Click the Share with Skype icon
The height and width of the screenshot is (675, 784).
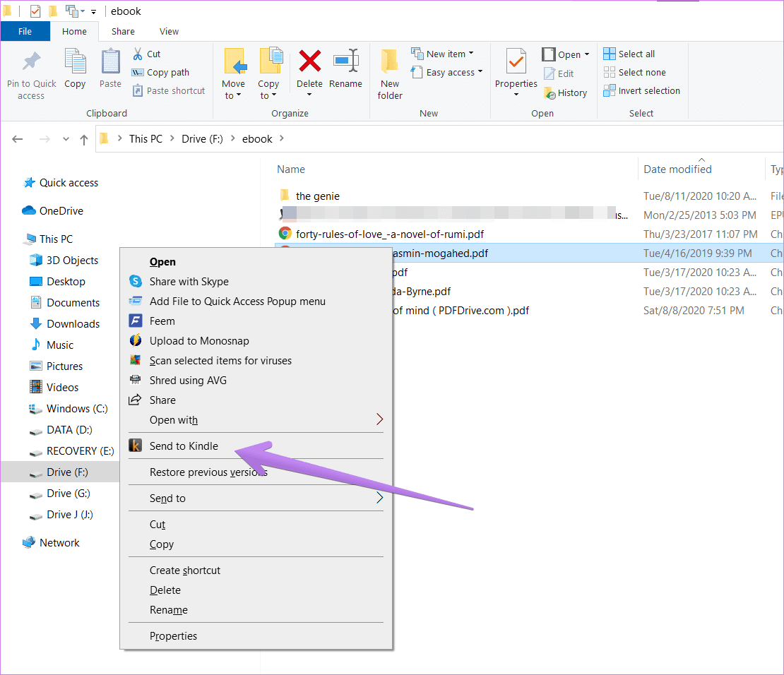point(136,281)
